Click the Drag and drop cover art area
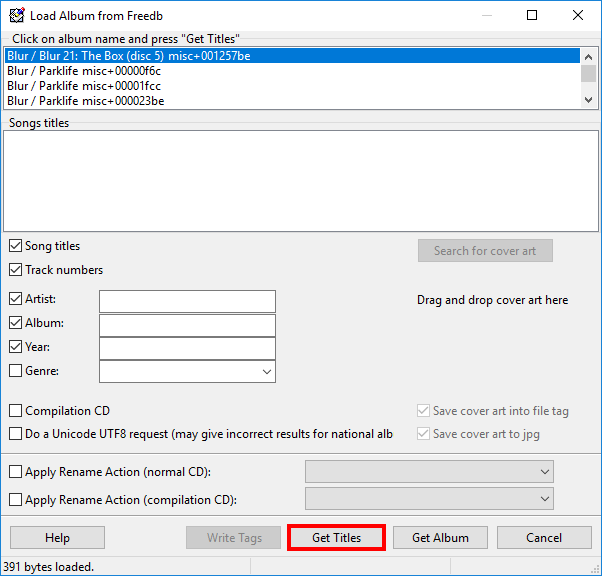This screenshot has height=576, width=602. click(x=493, y=300)
